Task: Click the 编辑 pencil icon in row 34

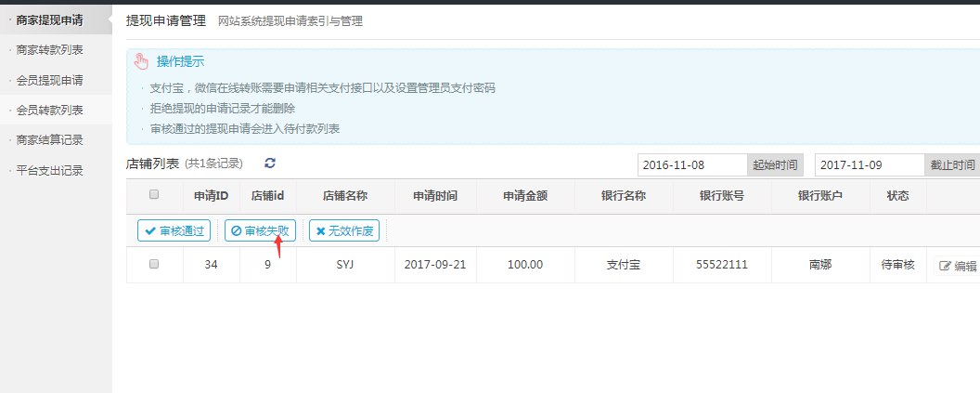Action: 946,265
